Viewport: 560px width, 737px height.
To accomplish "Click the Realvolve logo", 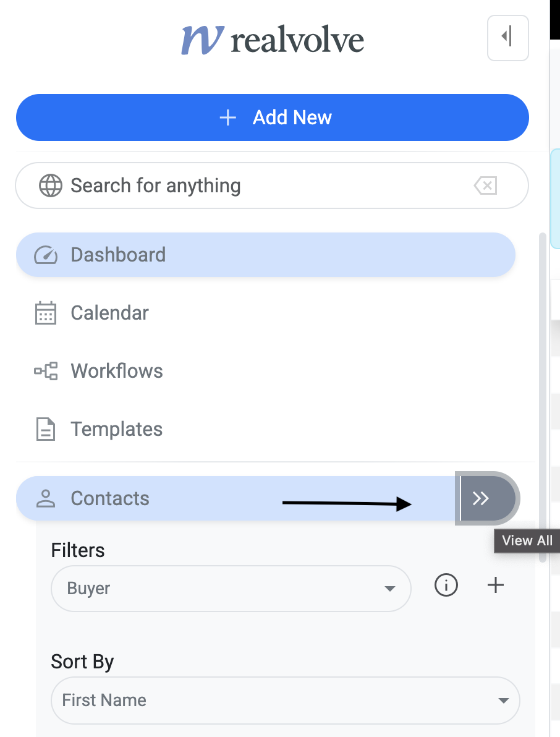I will coord(273,40).
